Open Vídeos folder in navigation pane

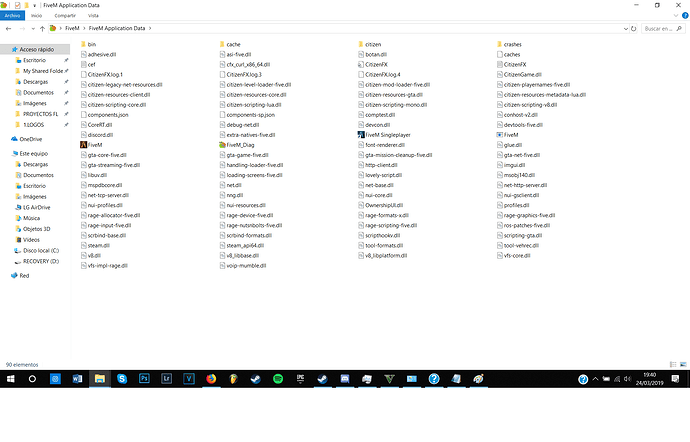click(31, 240)
